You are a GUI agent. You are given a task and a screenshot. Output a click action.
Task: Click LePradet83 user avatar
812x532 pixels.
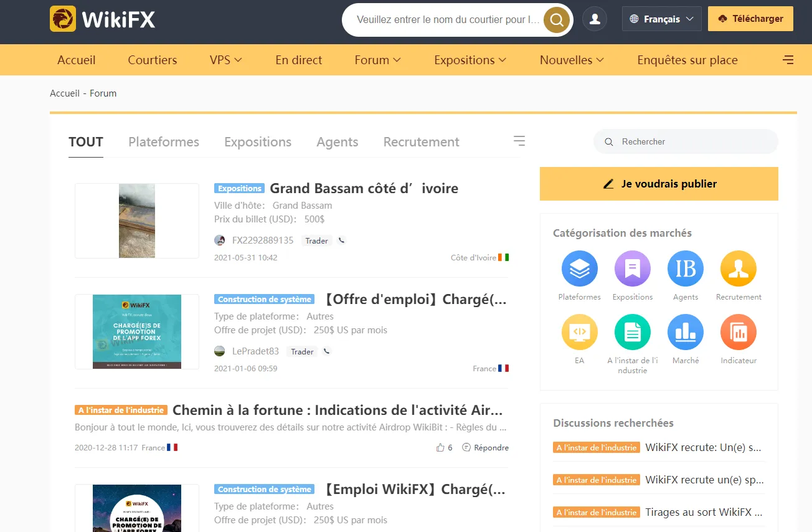tap(220, 351)
